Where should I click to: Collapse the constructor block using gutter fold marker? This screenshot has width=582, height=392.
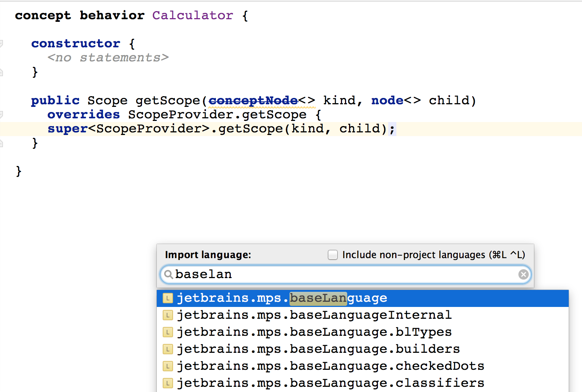[1, 44]
